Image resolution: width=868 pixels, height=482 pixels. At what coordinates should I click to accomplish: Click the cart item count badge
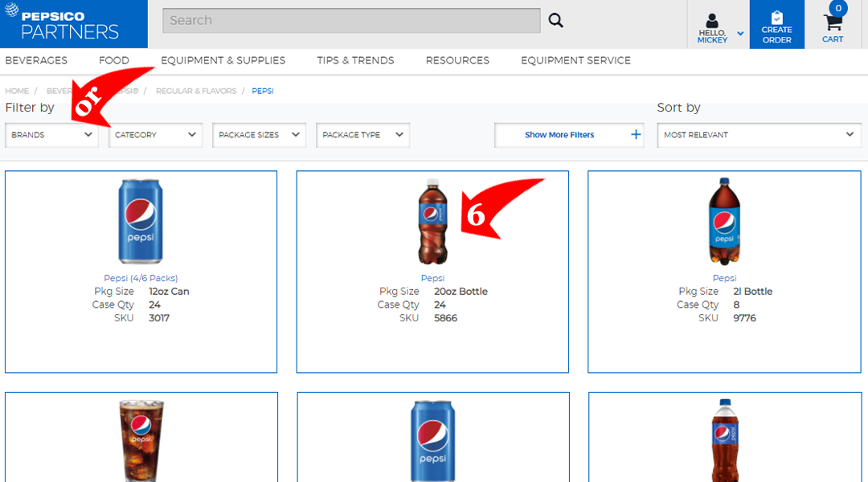838,8
